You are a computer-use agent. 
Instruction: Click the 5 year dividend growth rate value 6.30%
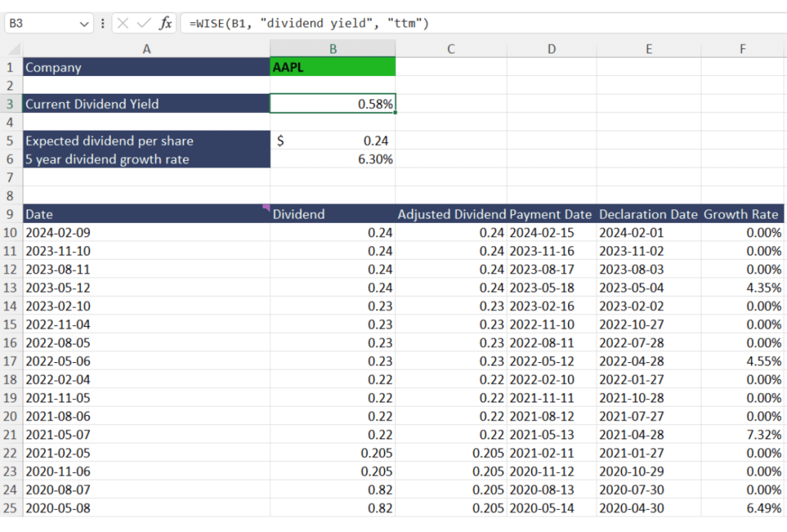pos(333,159)
